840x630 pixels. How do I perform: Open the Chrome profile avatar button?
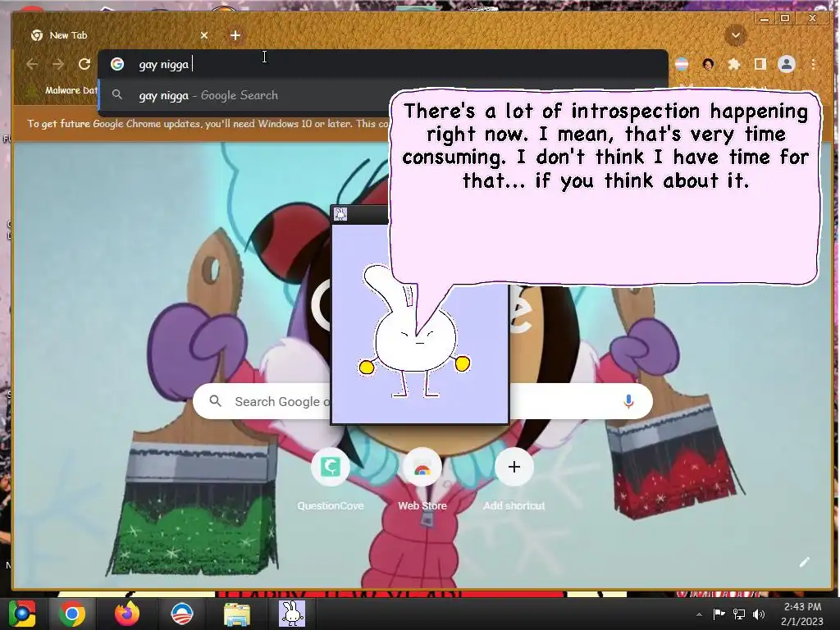(x=787, y=64)
